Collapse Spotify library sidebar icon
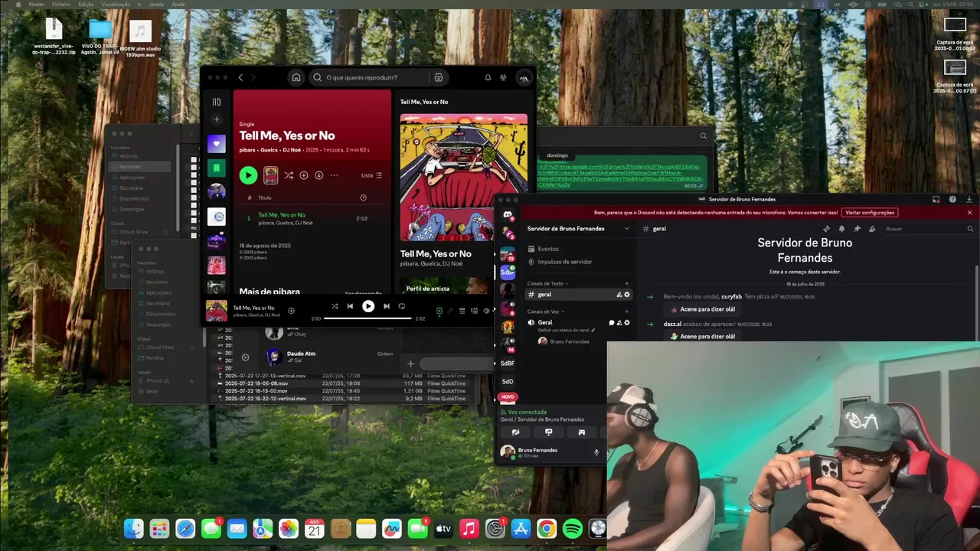Image resolution: width=980 pixels, height=551 pixels. (x=217, y=102)
